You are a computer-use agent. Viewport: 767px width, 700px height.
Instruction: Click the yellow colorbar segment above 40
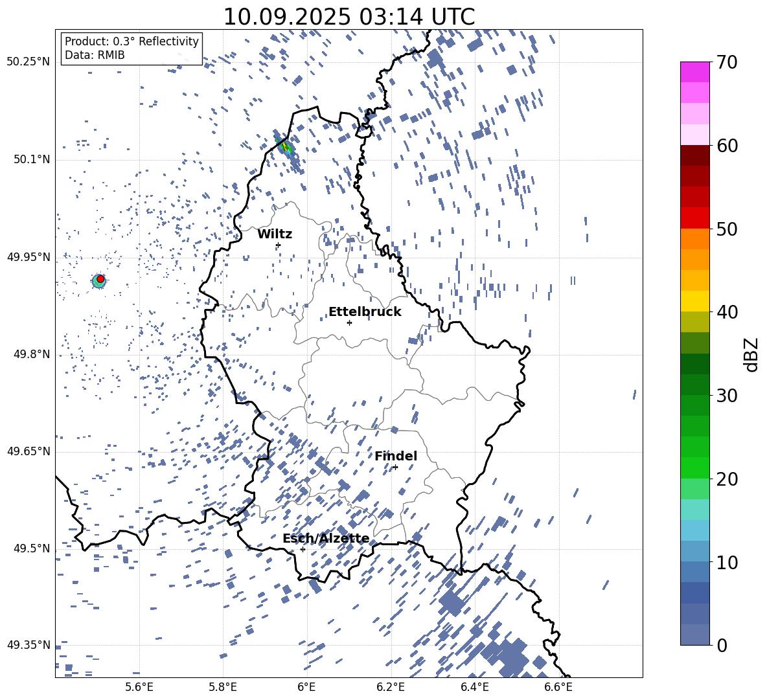click(x=694, y=300)
